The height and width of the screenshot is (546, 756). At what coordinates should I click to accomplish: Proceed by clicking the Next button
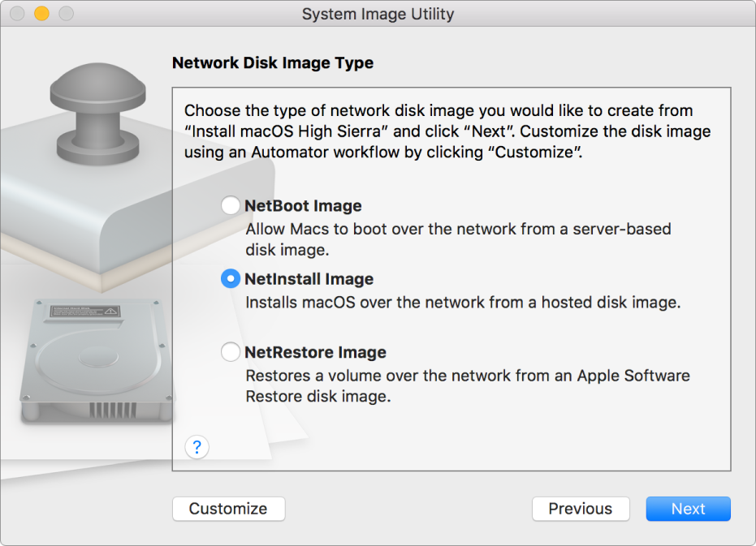click(x=688, y=509)
